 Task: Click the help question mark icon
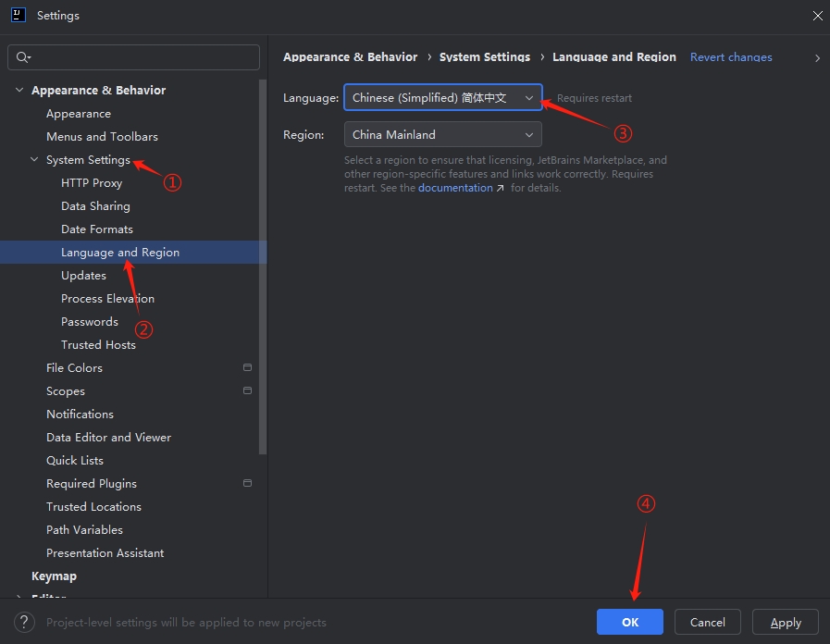point(26,623)
